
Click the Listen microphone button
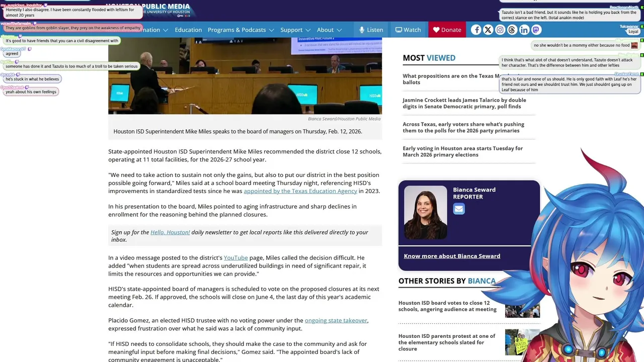click(371, 30)
